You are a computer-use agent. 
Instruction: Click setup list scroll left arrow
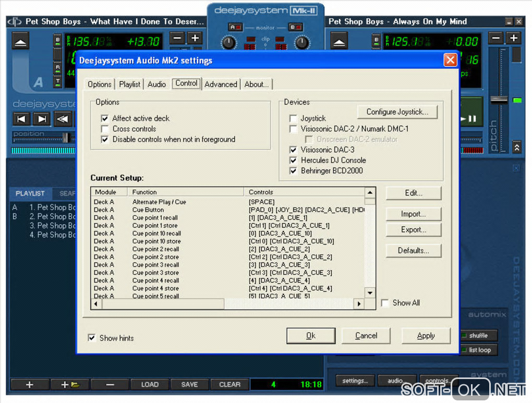96,303
